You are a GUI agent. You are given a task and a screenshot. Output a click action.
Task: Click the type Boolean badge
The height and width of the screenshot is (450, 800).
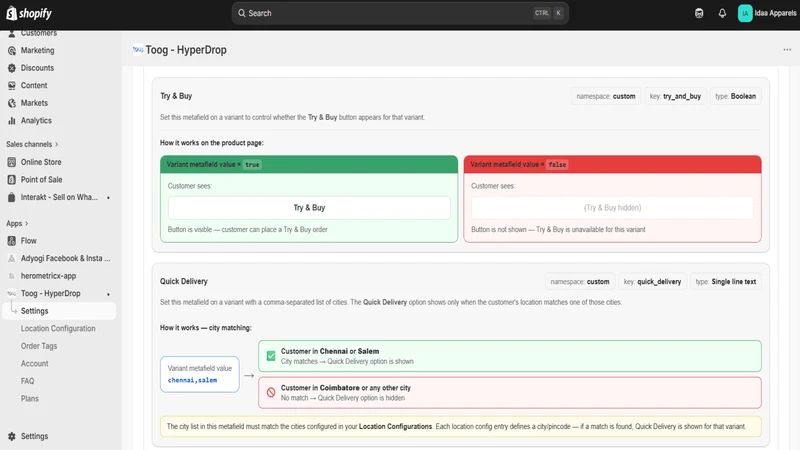pyautogui.click(x=735, y=96)
